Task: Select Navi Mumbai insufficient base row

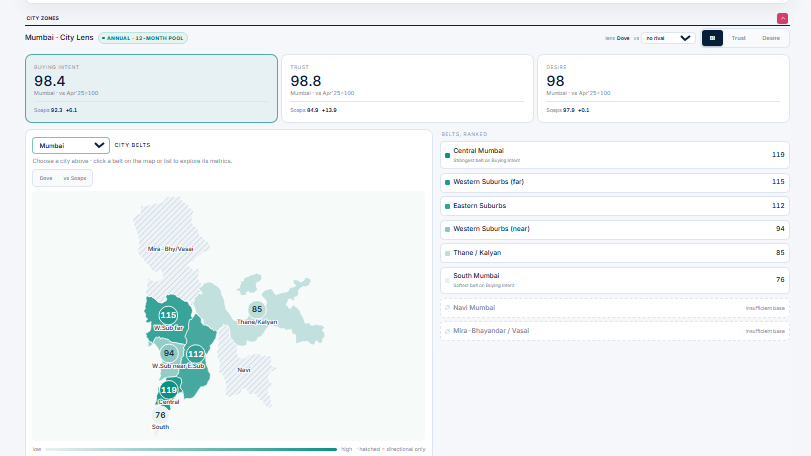Action: coord(615,308)
